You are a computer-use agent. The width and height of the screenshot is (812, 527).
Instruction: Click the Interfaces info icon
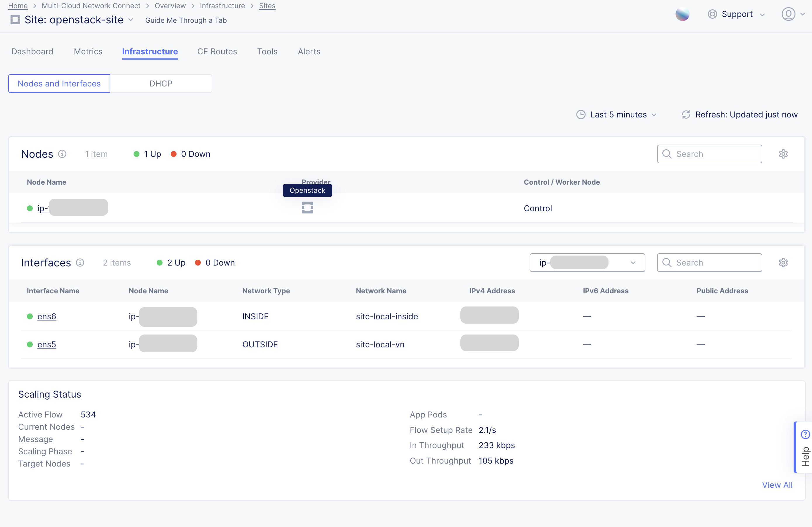tap(80, 262)
